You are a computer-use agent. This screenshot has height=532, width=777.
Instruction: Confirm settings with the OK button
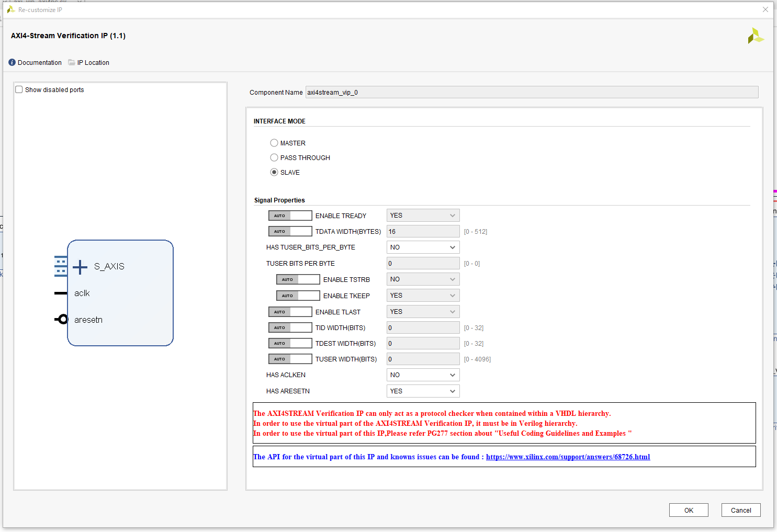pos(689,510)
